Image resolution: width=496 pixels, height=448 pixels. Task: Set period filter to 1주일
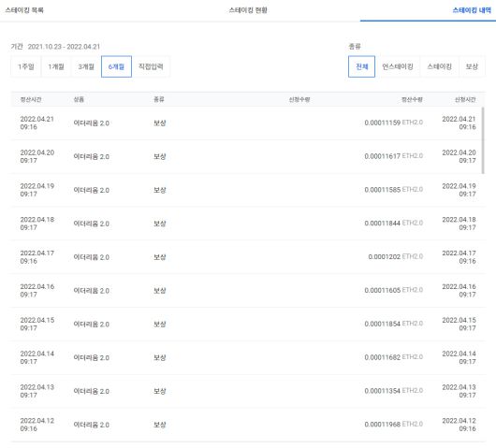pos(26,66)
